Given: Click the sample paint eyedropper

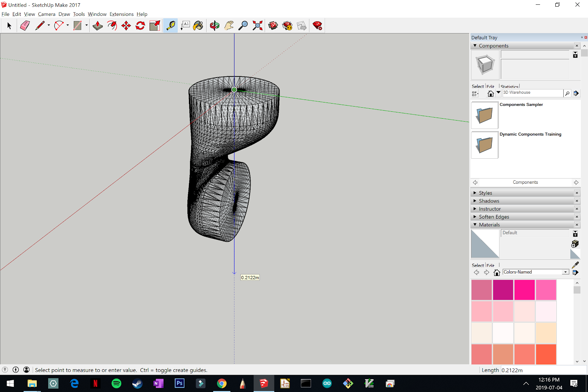Looking at the screenshot, I should point(575,265).
